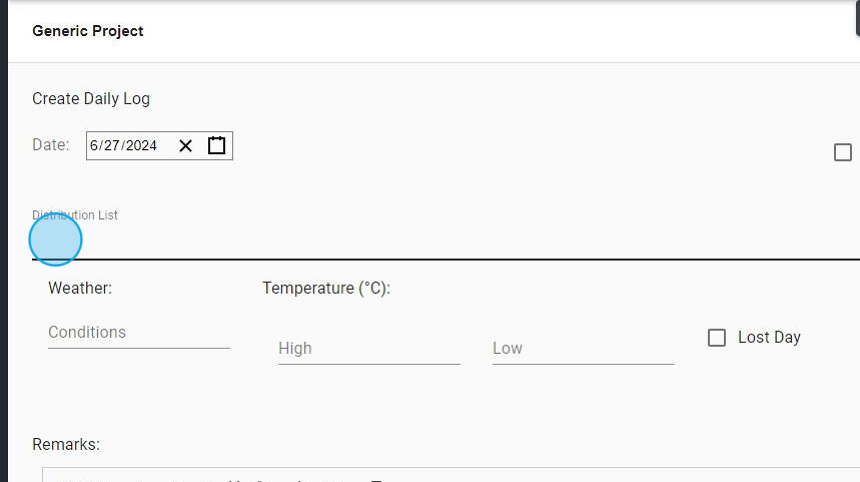The height and width of the screenshot is (482, 860).
Task: Tick the Lost Day checkbox
Action: click(x=716, y=338)
